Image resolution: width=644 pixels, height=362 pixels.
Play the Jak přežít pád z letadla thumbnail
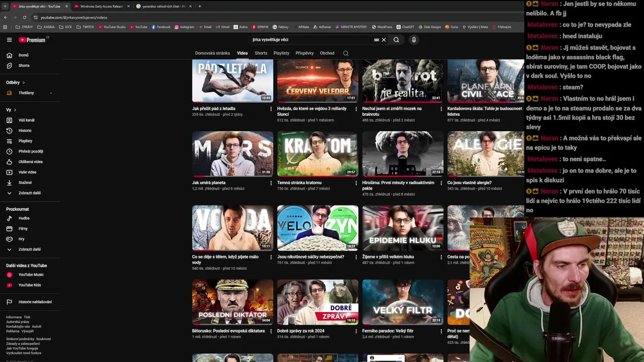click(x=232, y=80)
